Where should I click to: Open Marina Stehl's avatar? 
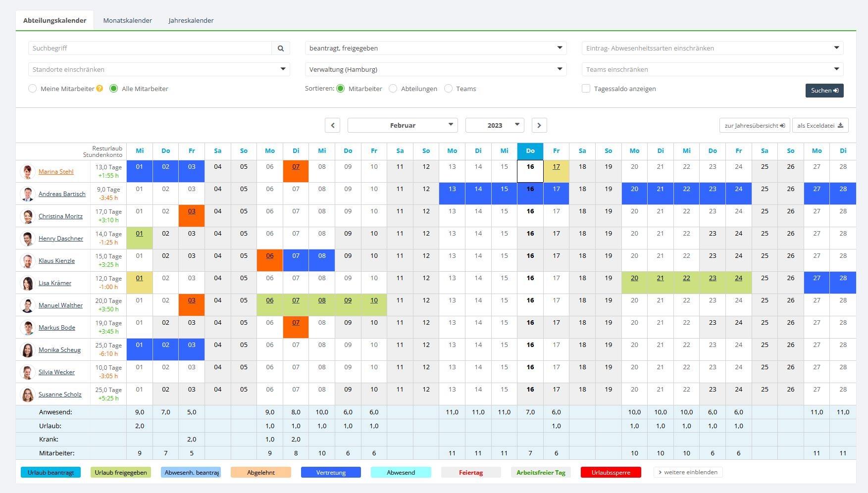[x=28, y=172]
